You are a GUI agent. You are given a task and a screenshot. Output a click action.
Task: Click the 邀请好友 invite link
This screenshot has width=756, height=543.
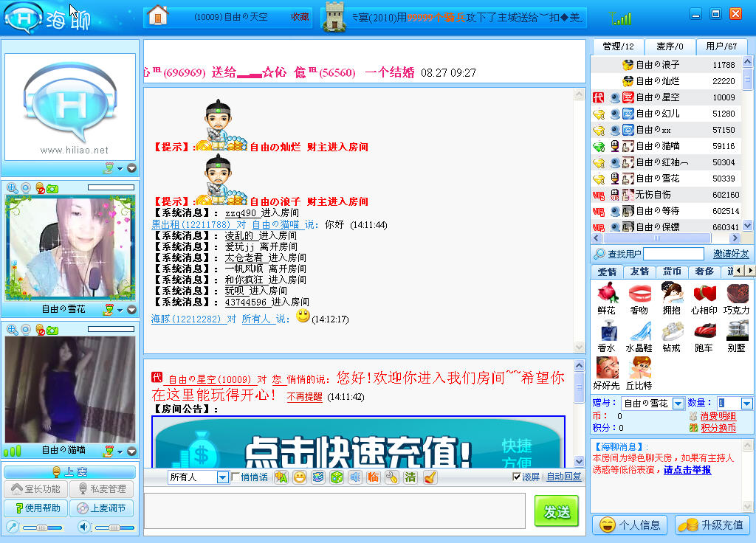tap(731, 254)
